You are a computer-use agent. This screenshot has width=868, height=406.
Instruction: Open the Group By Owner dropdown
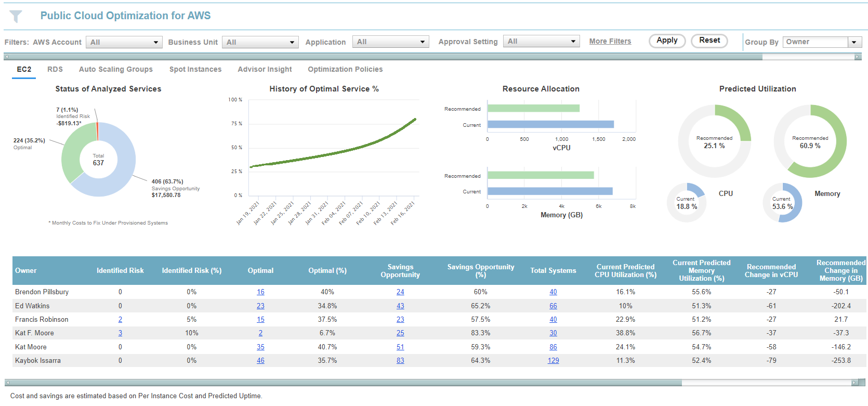click(822, 42)
